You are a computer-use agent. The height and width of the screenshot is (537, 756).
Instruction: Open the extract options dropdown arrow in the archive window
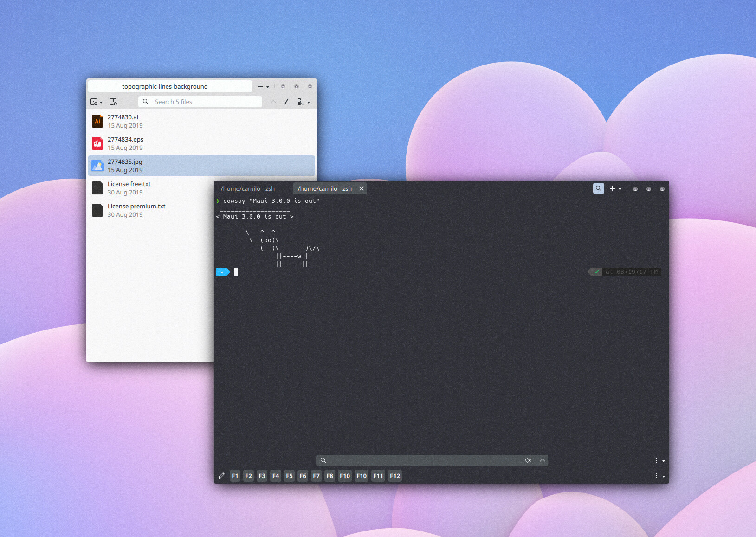(x=101, y=103)
